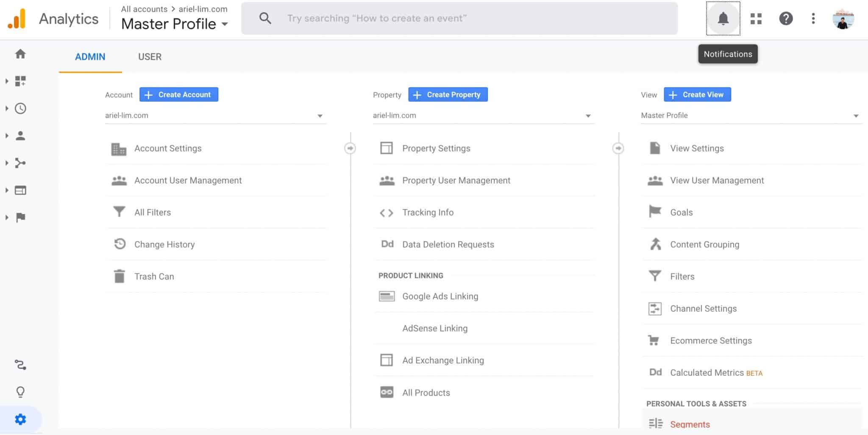This screenshot has width=868, height=435.
Task: Switch to the USER tab
Action: (150, 57)
